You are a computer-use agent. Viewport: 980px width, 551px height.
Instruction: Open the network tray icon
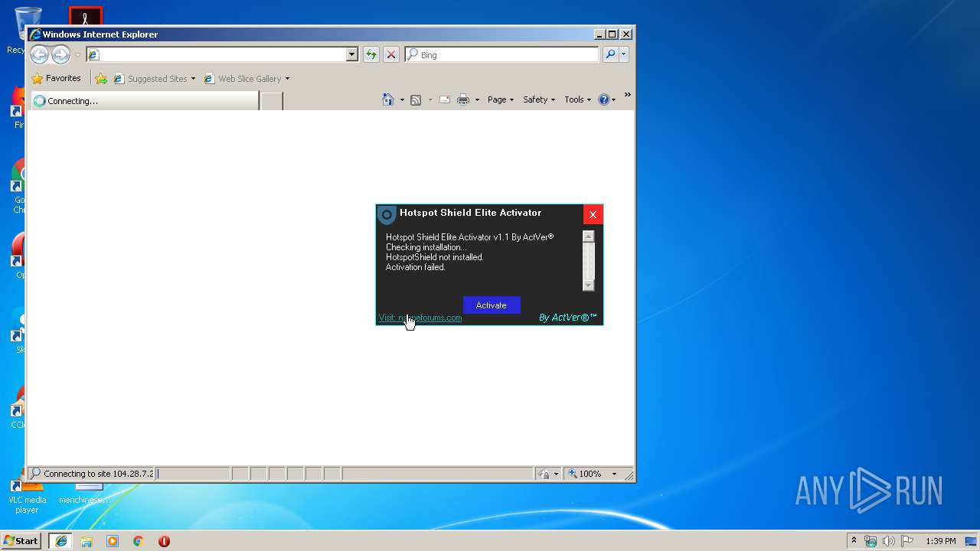click(871, 541)
